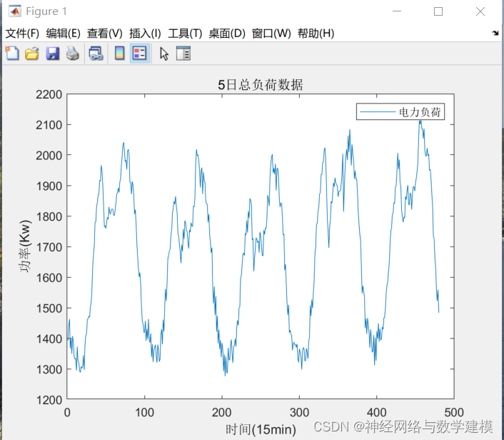504x440 pixels.
Task: Click the x-axis label 时间(15min)
Action: 261,429
